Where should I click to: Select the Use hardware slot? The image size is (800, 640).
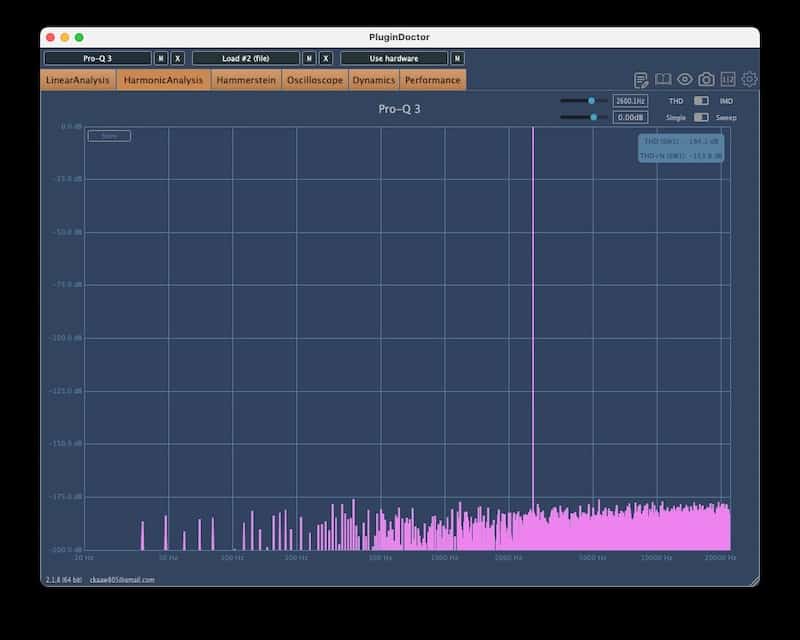[x=394, y=58]
